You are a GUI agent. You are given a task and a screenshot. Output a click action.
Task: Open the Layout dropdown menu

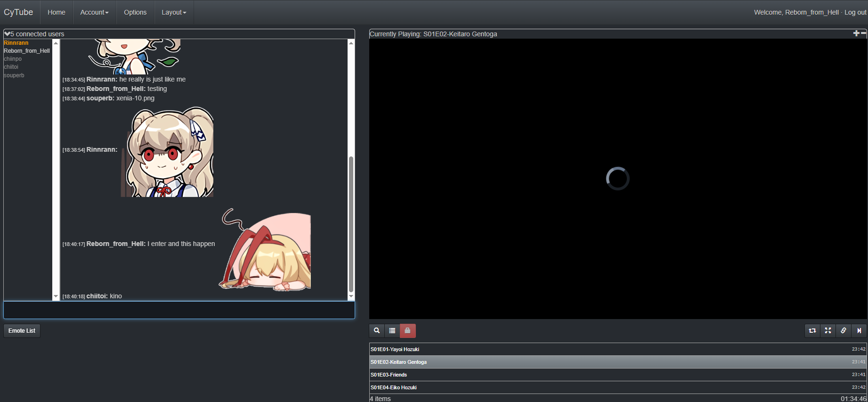pos(174,12)
